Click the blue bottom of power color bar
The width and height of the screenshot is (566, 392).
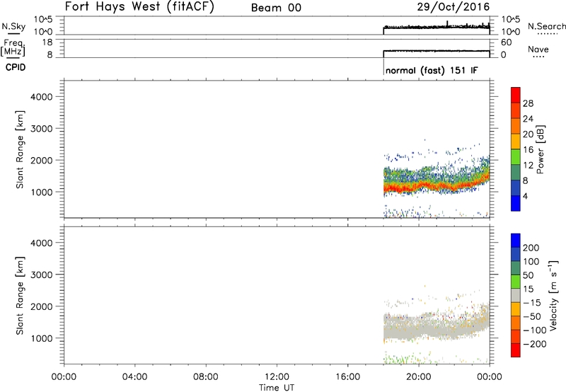(516, 203)
